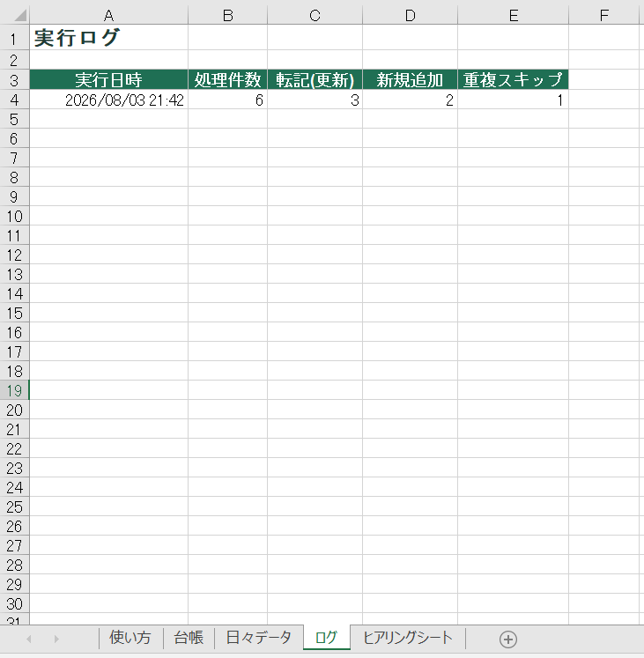
Task: Switch to the 使い方 sheet tab
Action: [x=130, y=638]
